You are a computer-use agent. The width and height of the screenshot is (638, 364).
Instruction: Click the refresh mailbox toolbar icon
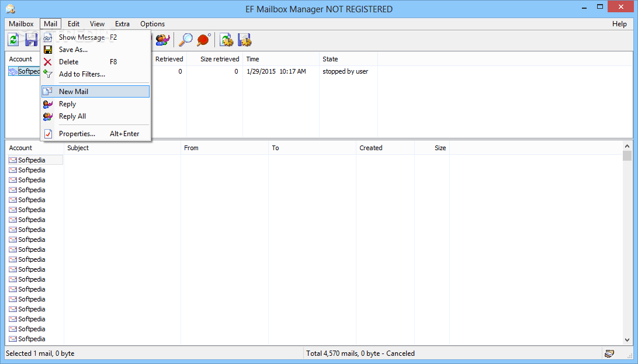[13, 40]
